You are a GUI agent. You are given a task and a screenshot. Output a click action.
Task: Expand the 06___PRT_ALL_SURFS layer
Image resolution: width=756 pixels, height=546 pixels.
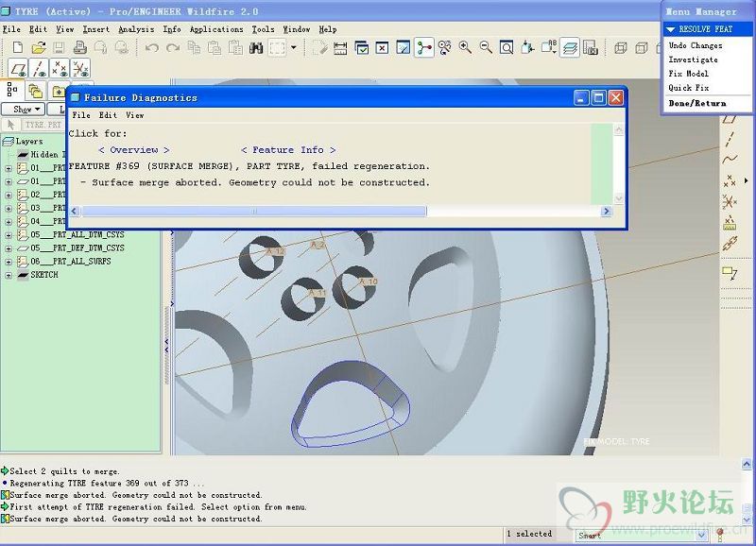point(9,263)
